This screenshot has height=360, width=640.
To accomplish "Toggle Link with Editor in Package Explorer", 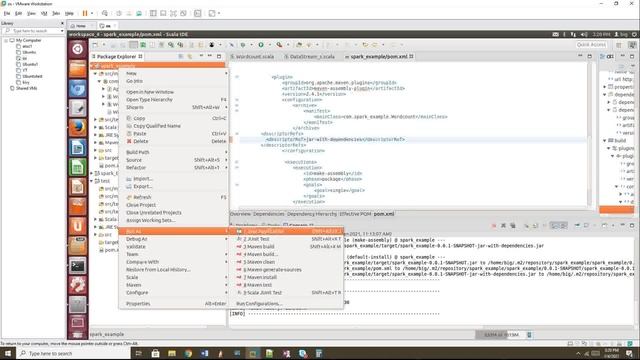I will 190,56.
